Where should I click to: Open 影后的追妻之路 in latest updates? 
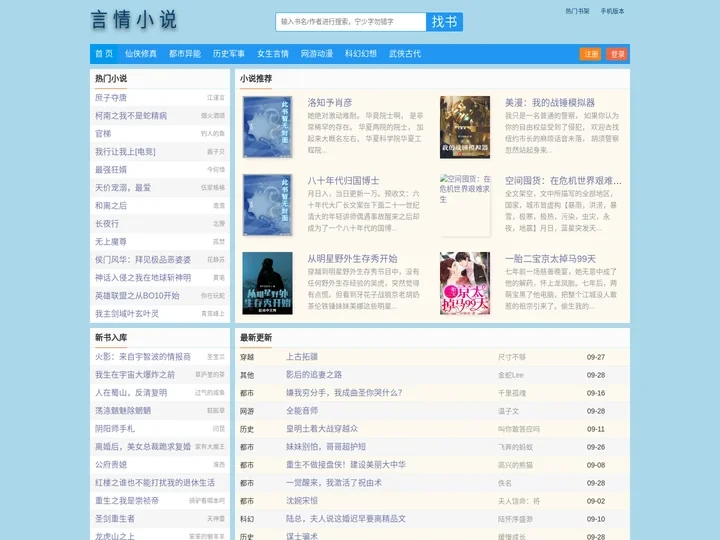pyautogui.click(x=314, y=375)
